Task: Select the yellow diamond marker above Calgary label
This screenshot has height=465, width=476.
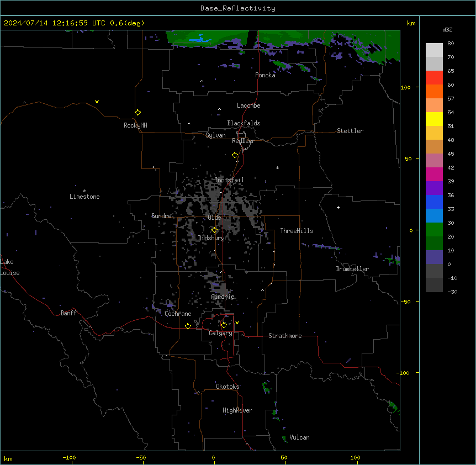Action: pos(224,325)
